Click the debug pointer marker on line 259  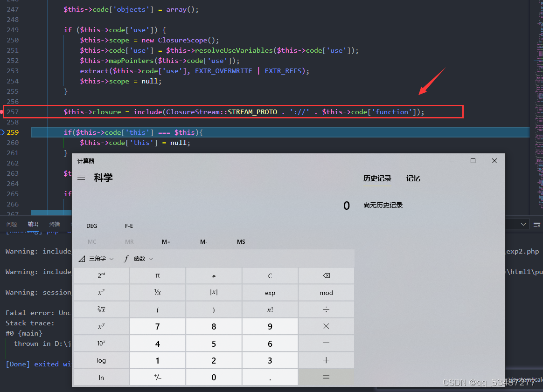point(2,132)
